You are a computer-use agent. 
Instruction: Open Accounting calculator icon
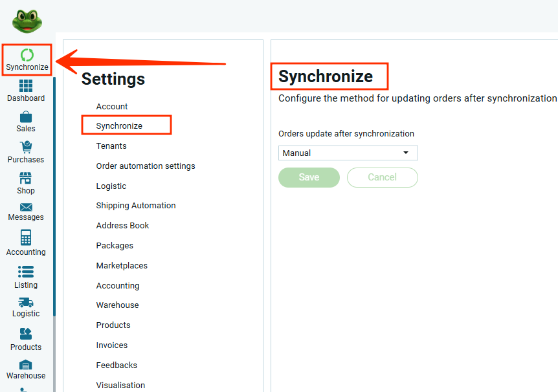[x=26, y=238]
